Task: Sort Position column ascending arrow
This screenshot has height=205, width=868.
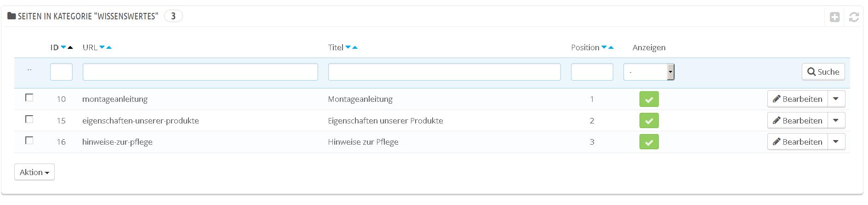Action: pyautogui.click(x=611, y=47)
